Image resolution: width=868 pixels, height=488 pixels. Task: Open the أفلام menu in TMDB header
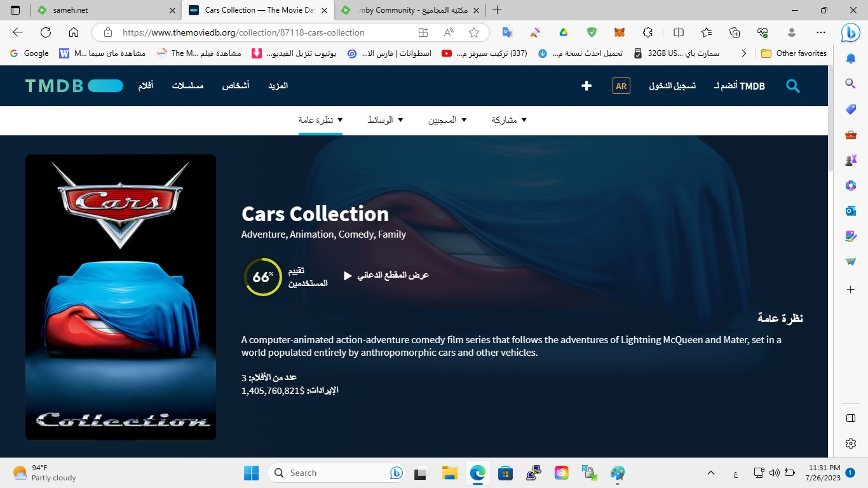[x=146, y=86]
